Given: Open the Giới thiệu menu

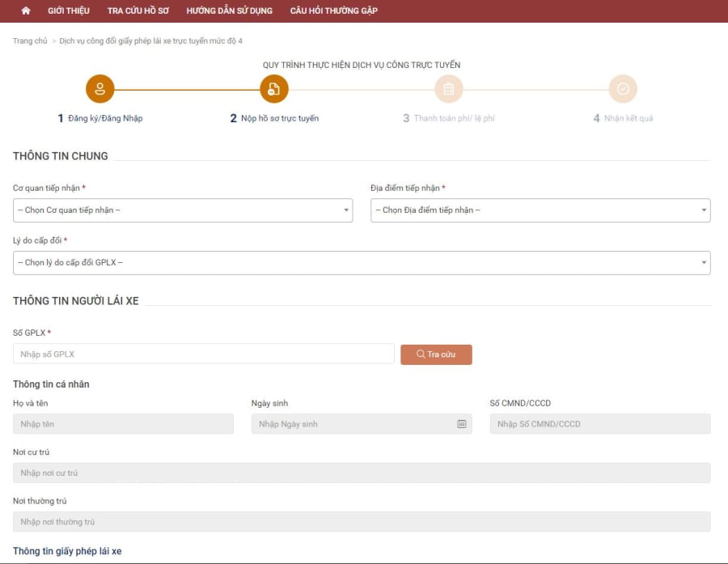Looking at the screenshot, I should tap(69, 11).
